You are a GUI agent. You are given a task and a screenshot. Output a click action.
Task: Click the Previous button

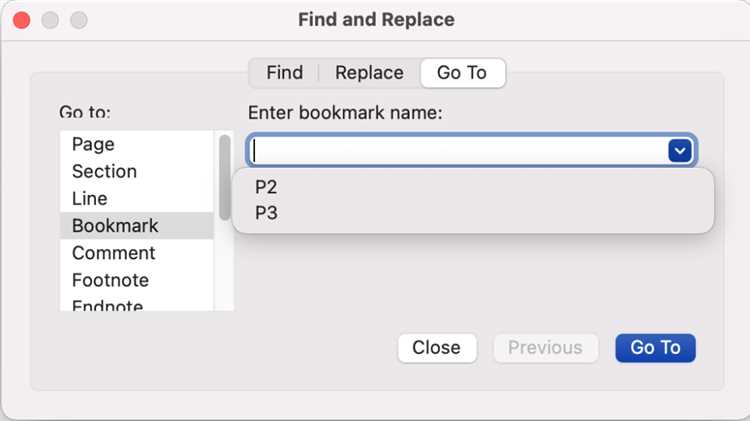(x=545, y=348)
